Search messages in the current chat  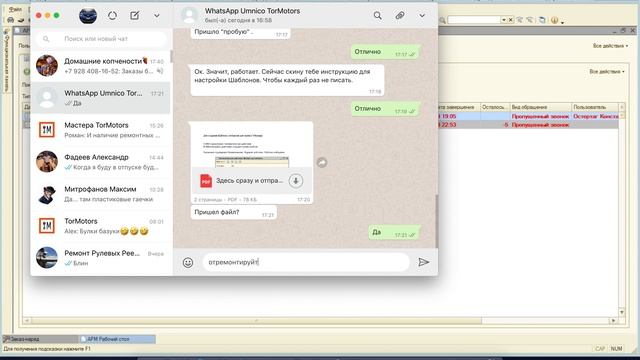click(378, 16)
